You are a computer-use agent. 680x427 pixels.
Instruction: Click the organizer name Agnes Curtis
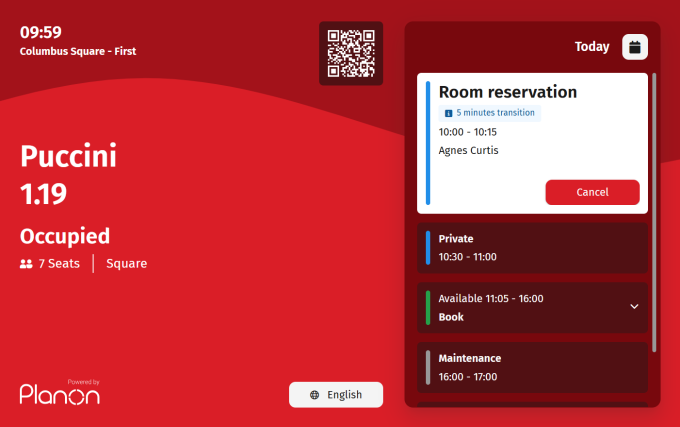[x=468, y=150]
